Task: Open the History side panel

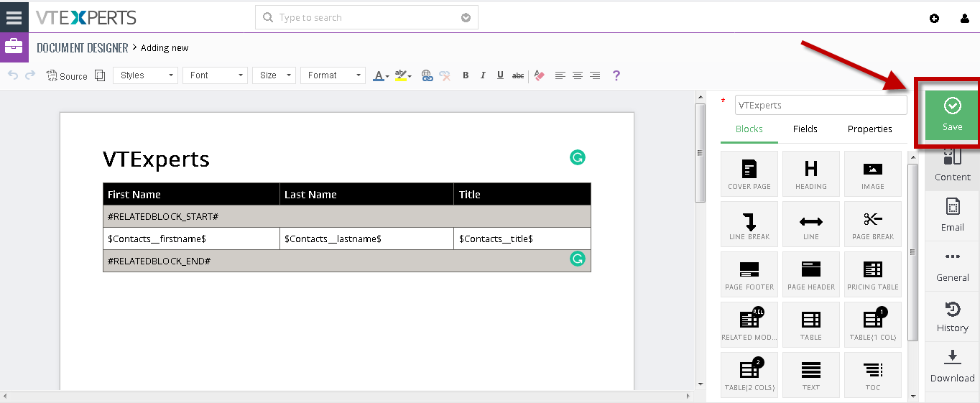Action: pyautogui.click(x=952, y=317)
